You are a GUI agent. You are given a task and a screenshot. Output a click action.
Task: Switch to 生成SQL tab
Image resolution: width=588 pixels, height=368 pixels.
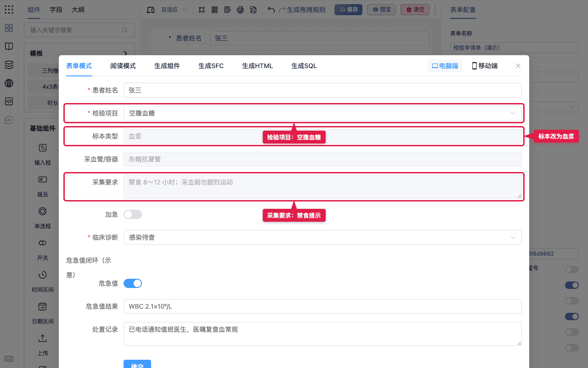pos(304,66)
